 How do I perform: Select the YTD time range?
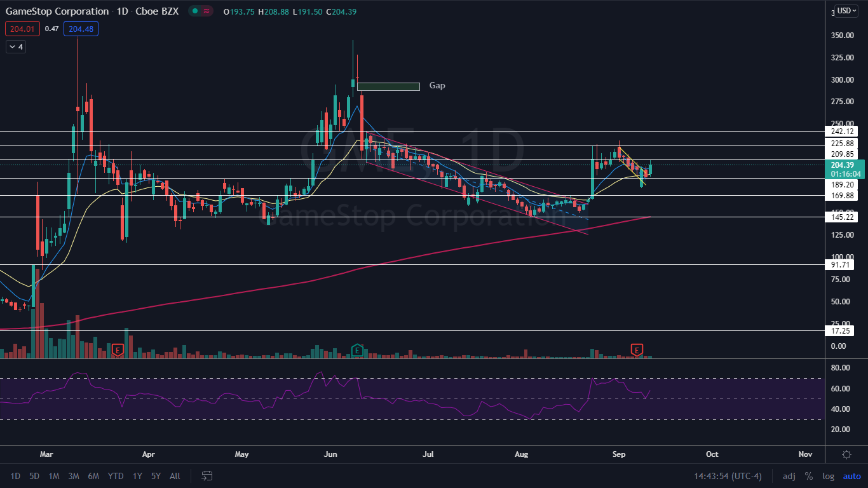[x=116, y=476]
